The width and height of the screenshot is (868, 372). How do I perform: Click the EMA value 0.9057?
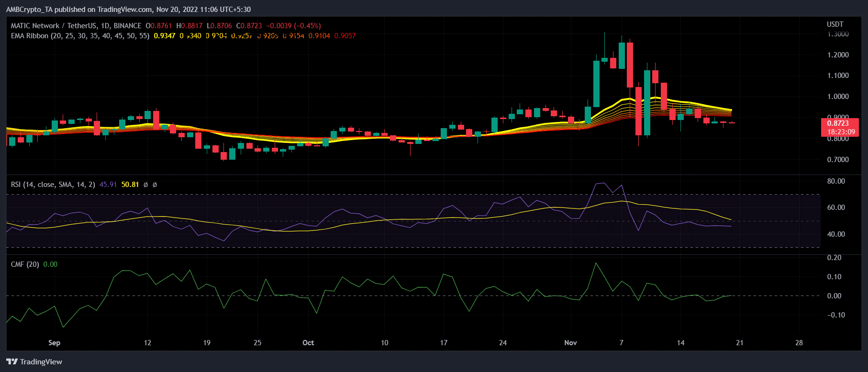pos(345,36)
